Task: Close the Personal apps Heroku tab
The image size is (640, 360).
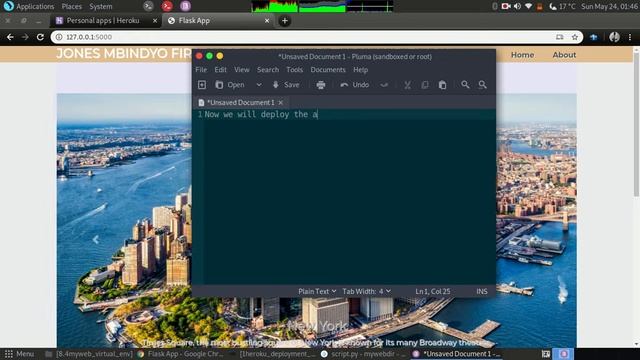Action: click(x=155, y=21)
